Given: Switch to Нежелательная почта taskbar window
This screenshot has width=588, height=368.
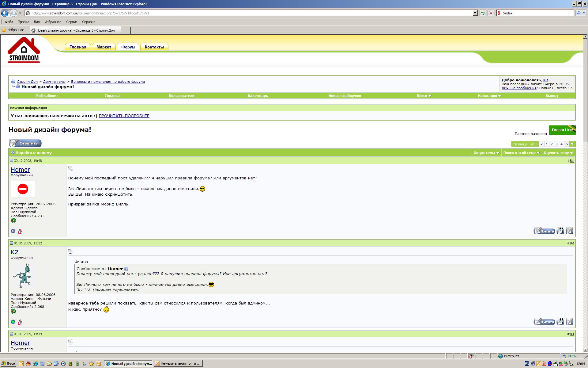Looking at the screenshot, I should point(178,363).
